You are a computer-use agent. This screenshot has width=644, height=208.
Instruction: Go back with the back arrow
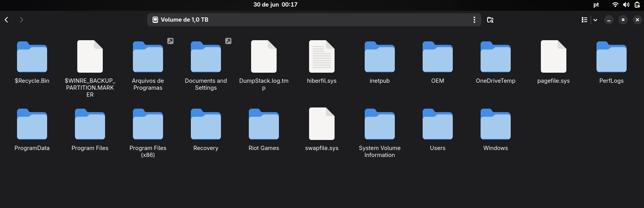coord(7,20)
